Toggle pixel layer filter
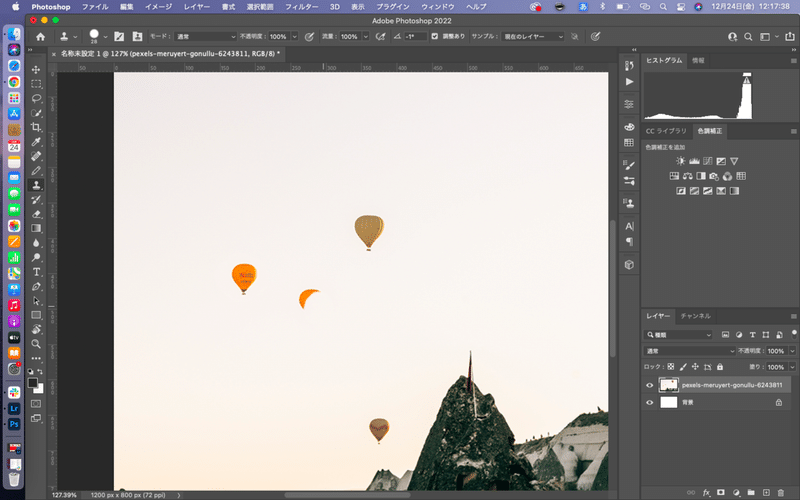This screenshot has height=500, width=800. coord(726,335)
